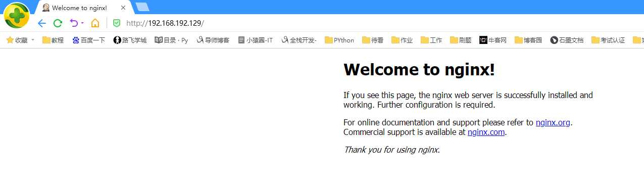Open the PYthon bookmark folder
The width and height of the screenshot is (644, 185).
[339, 40]
